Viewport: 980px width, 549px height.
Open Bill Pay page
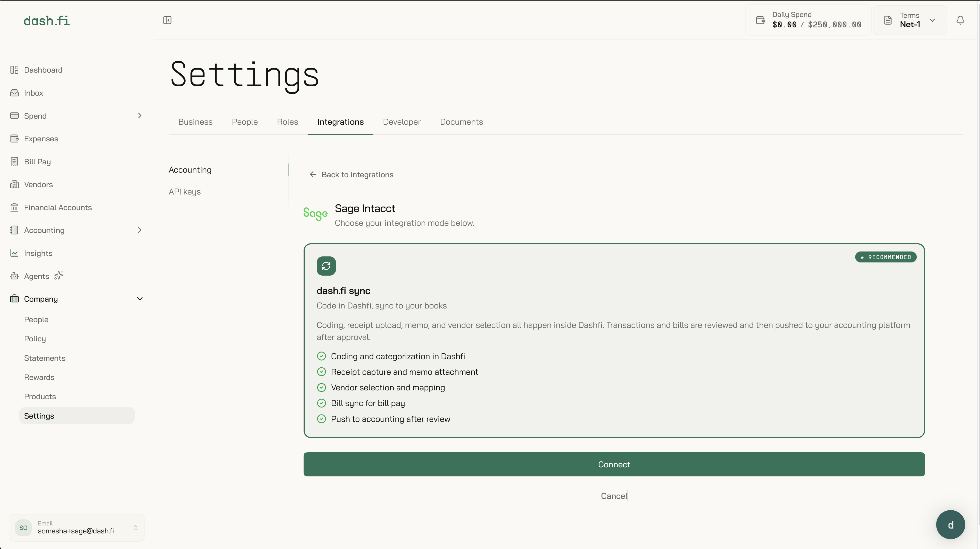click(37, 161)
